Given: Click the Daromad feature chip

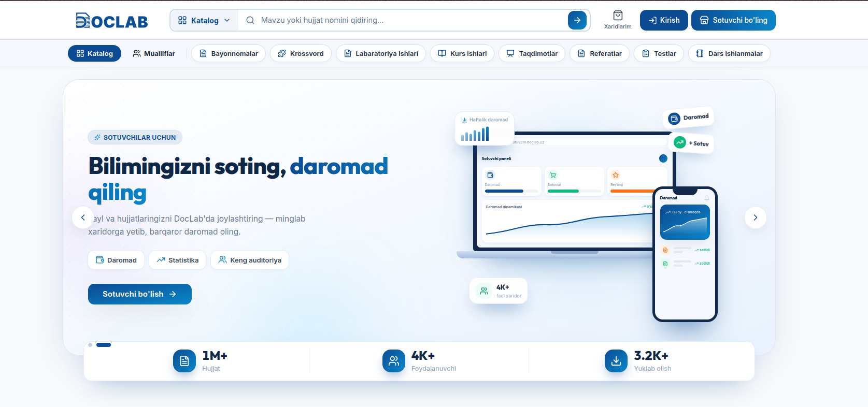Looking at the screenshot, I should click(x=116, y=260).
